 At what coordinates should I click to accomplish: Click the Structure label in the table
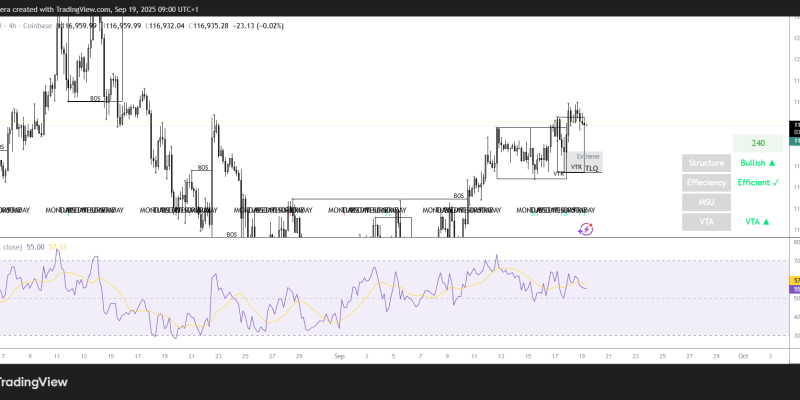coord(706,163)
